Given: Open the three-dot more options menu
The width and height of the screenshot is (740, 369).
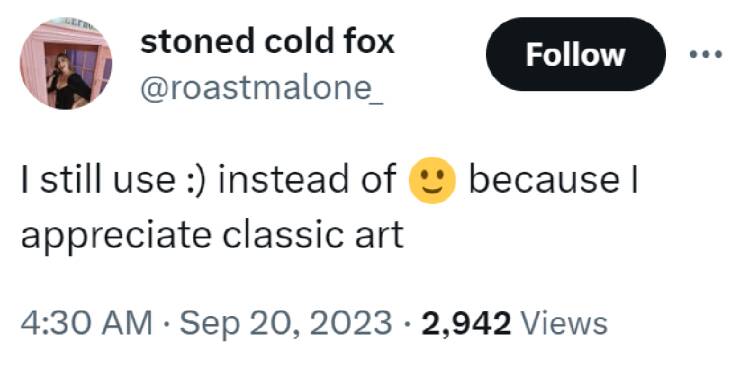Looking at the screenshot, I should point(705,55).
